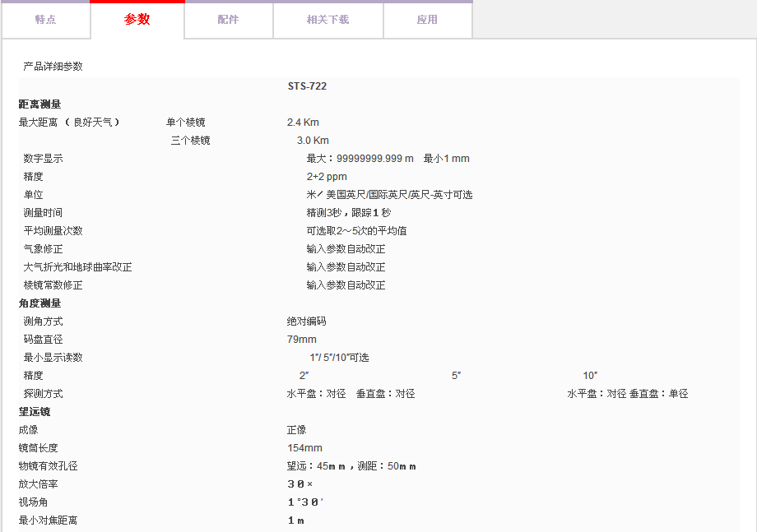This screenshot has width=757, height=532.
Task: Click the 测量时间 row label
Action: point(43,213)
